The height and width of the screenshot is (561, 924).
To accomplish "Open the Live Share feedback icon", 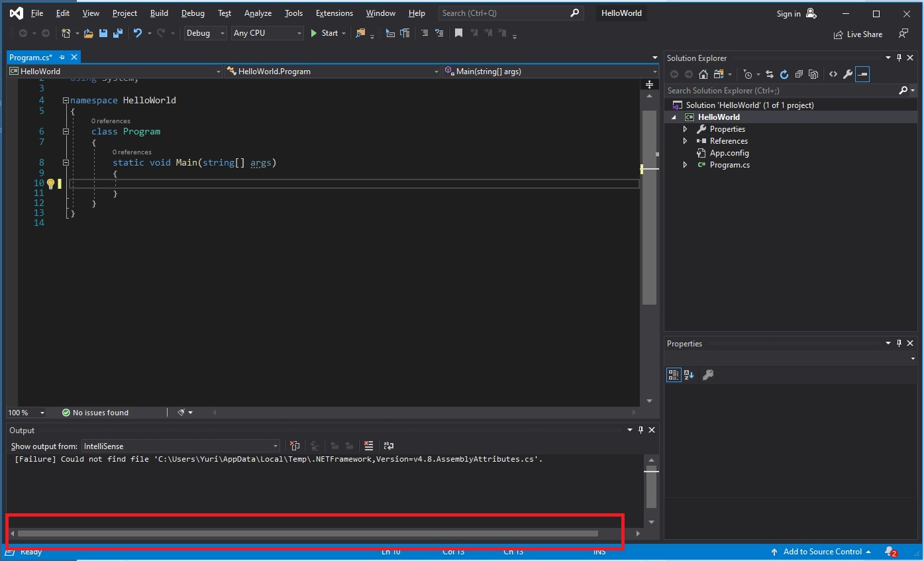I will point(903,33).
